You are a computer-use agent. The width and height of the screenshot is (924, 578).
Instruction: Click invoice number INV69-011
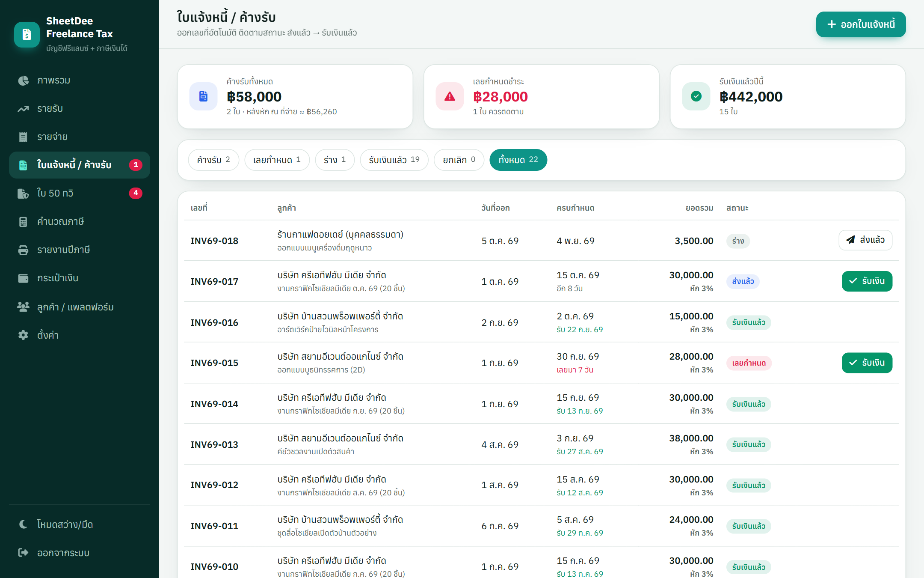pyautogui.click(x=214, y=526)
